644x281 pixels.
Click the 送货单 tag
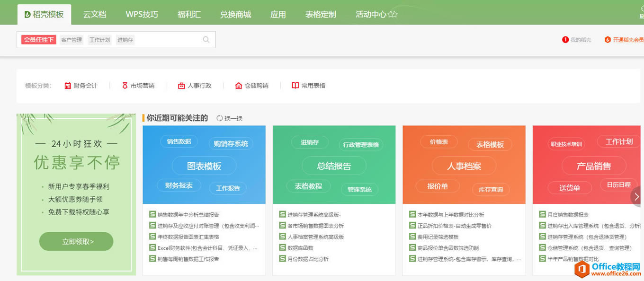[x=569, y=188]
